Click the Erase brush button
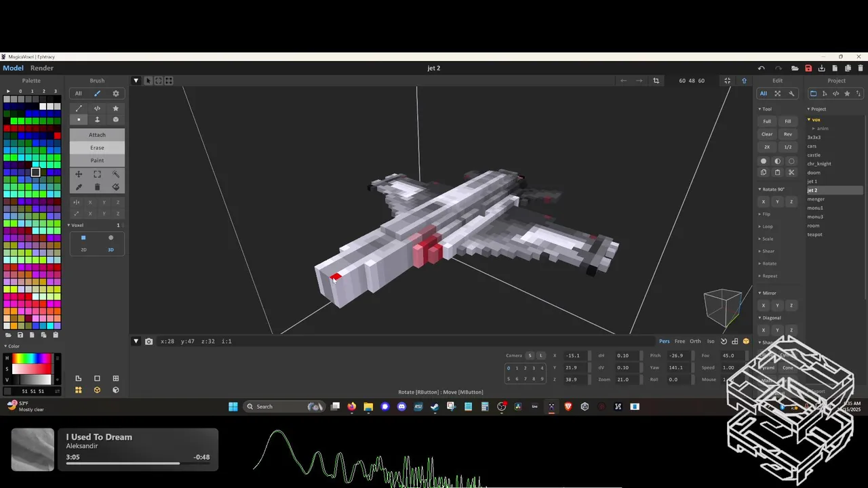868x488 pixels. tap(97, 148)
